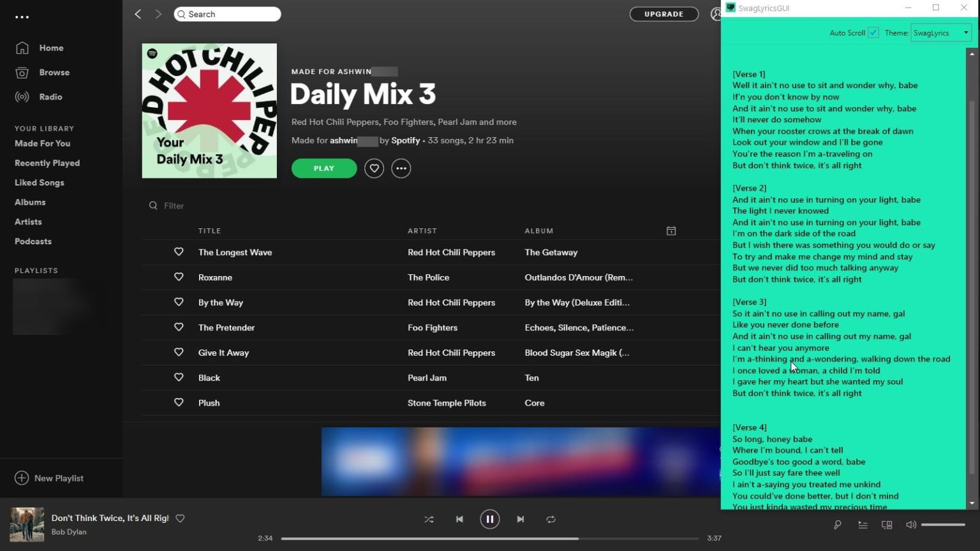The width and height of the screenshot is (980, 551).
Task: Open more options next to PLAY
Action: click(x=401, y=168)
